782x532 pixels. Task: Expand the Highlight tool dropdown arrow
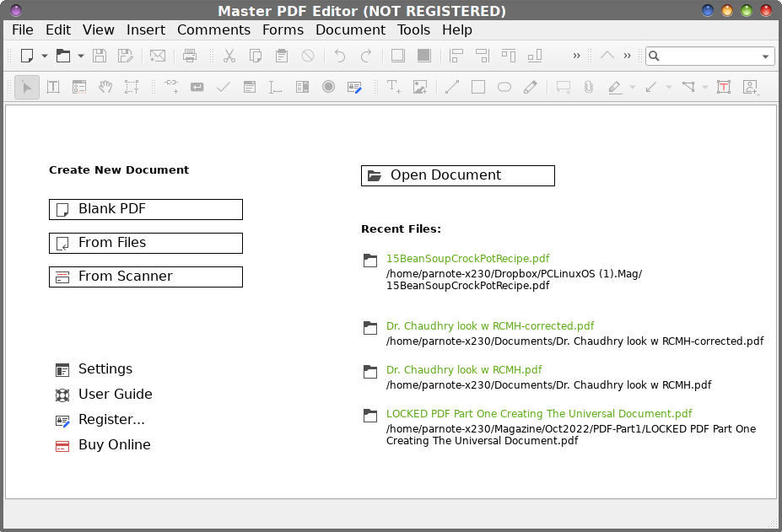[x=633, y=87]
